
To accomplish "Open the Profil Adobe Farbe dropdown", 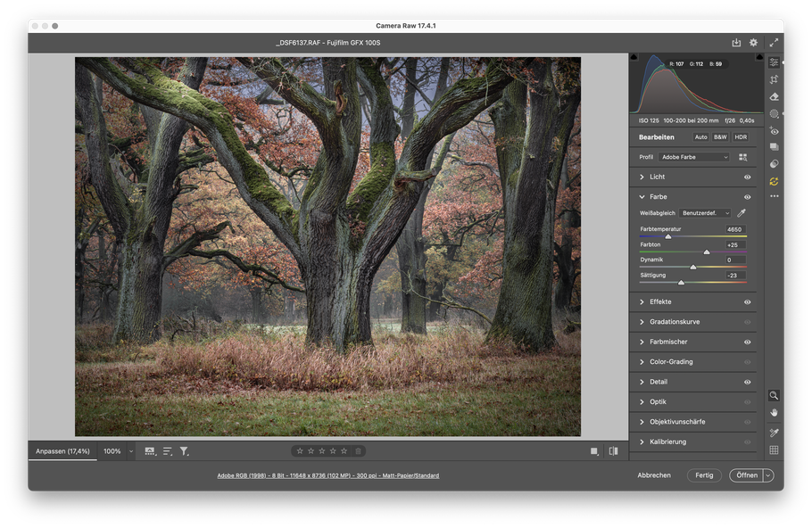I will click(x=694, y=157).
